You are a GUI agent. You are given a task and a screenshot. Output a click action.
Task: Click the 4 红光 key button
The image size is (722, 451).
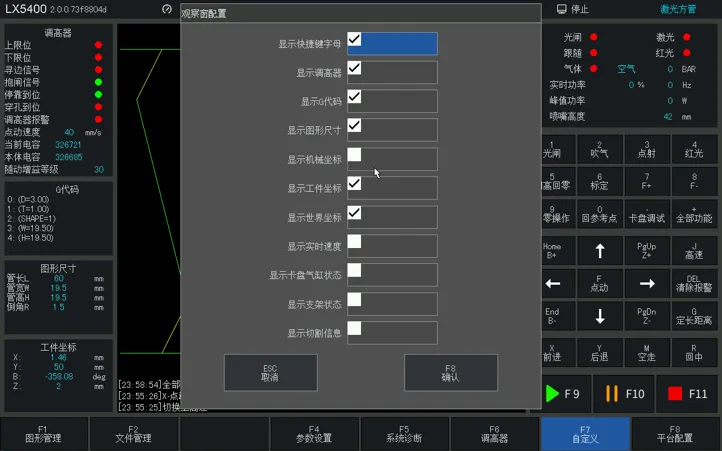pyautogui.click(x=694, y=149)
